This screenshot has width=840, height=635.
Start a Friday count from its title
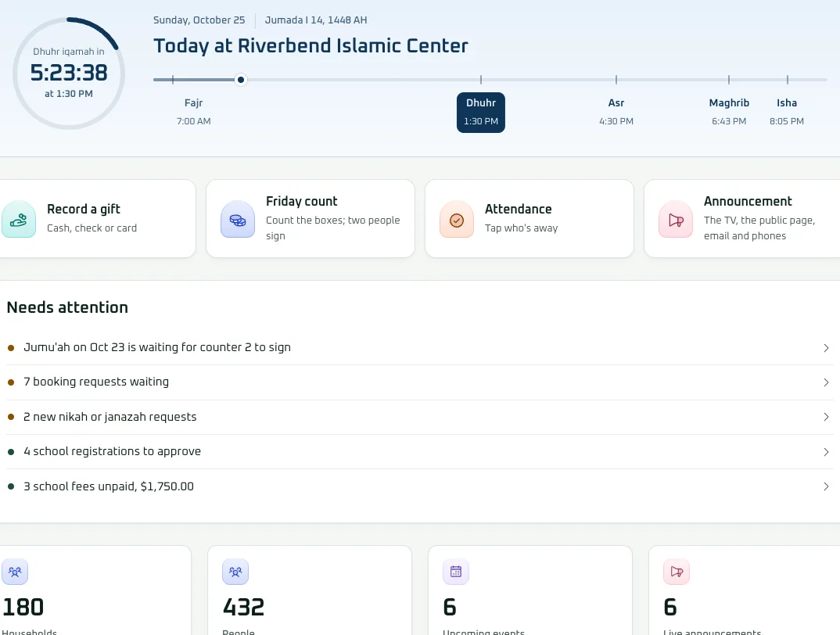[x=302, y=201]
